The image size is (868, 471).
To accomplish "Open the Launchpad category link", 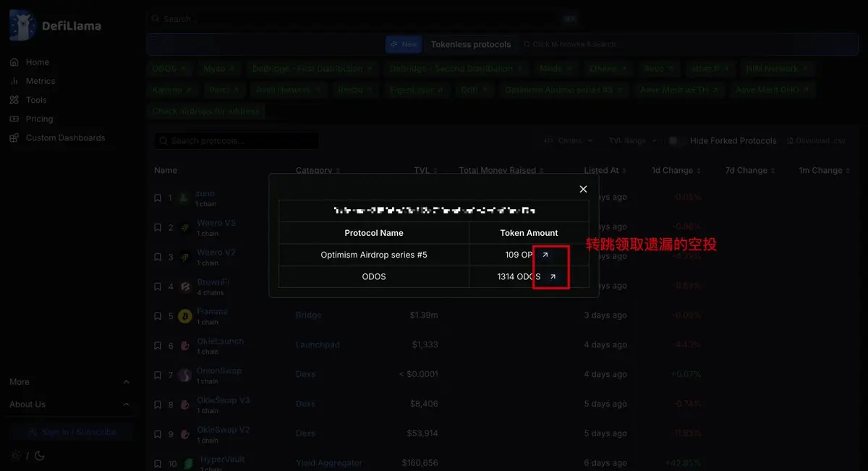I will coord(318,345).
